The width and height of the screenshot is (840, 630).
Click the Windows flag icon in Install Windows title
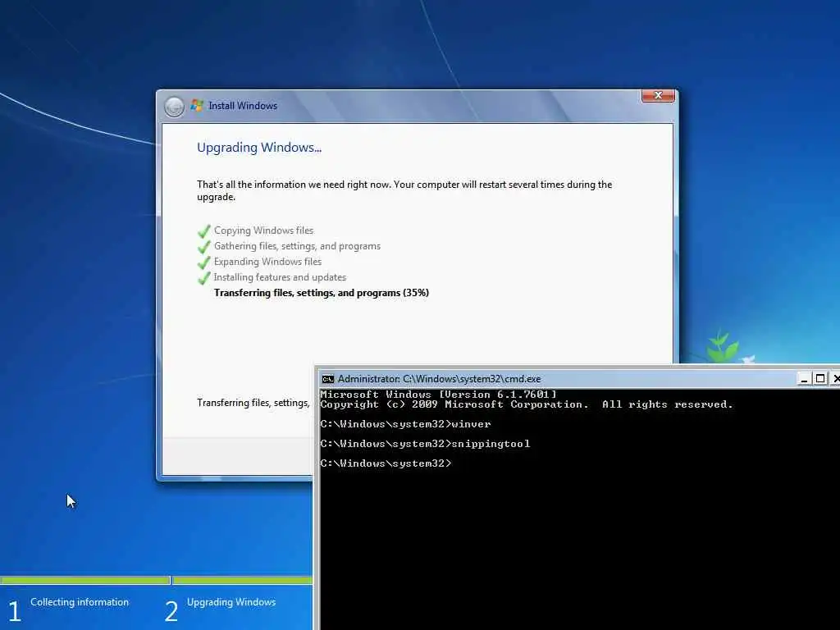coord(197,106)
